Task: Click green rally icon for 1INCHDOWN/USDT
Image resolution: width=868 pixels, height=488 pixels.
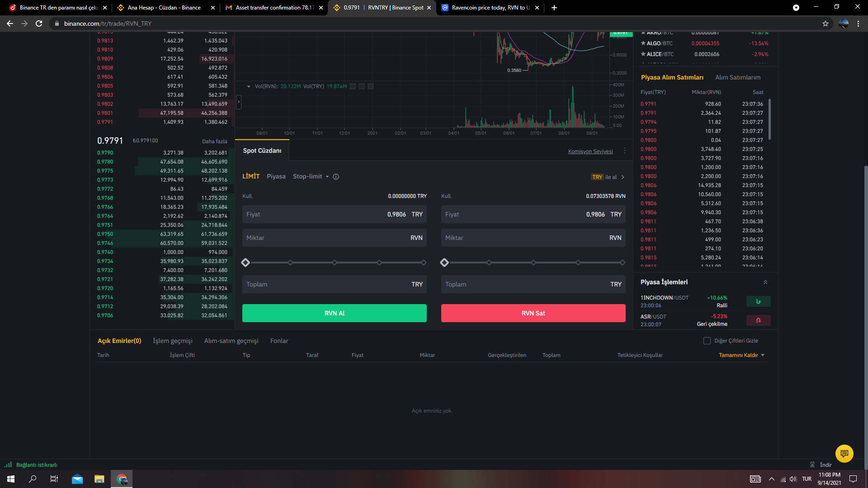Action: point(758,301)
